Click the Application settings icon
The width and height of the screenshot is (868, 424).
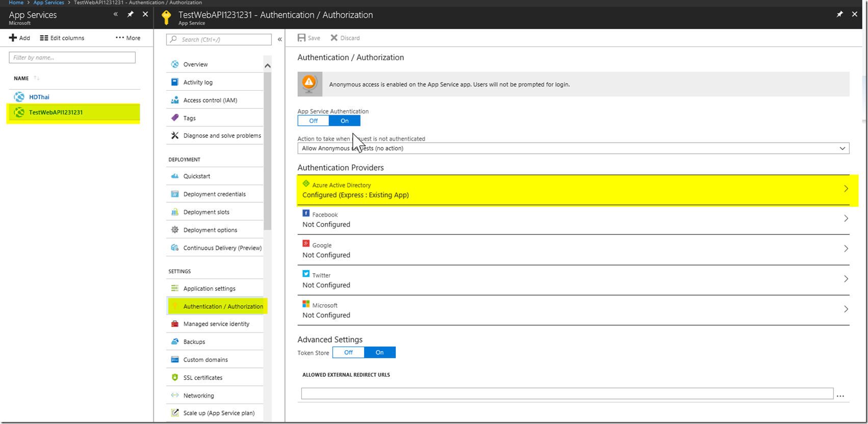[175, 288]
